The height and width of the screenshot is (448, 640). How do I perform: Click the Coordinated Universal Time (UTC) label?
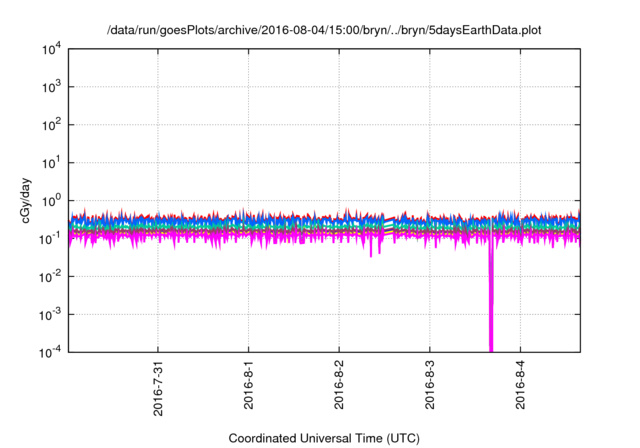coord(324,438)
